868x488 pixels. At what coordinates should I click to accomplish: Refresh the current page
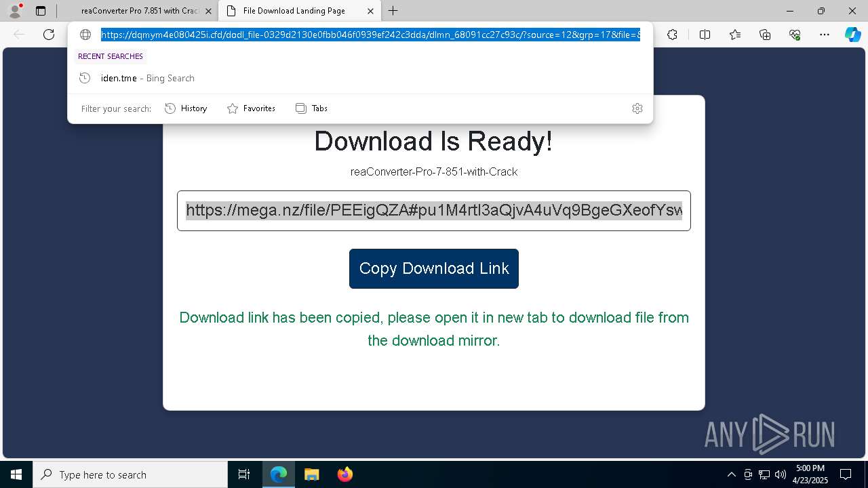coord(49,35)
